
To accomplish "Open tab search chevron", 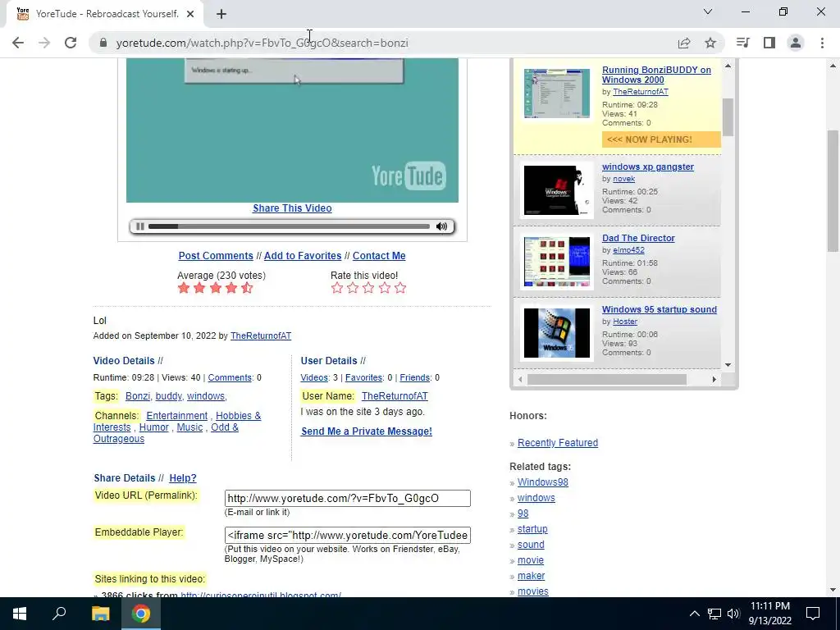I will [x=708, y=11].
